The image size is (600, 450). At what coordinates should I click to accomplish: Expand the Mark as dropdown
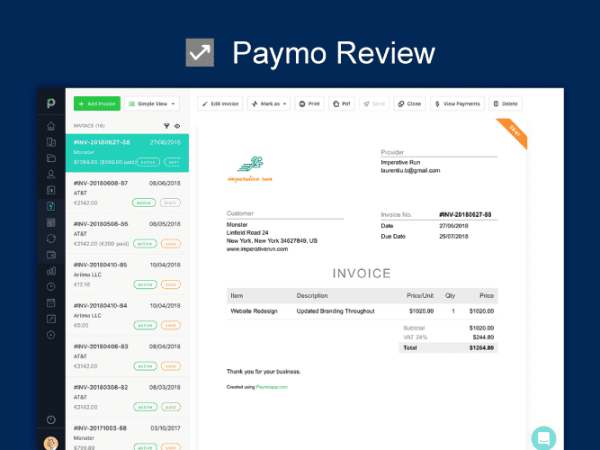point(269,103)
